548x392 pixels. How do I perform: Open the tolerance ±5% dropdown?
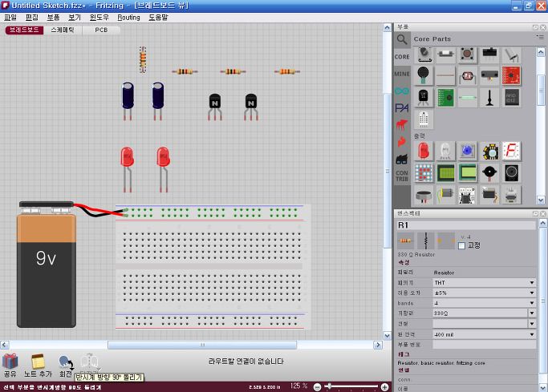pos(484,293)
